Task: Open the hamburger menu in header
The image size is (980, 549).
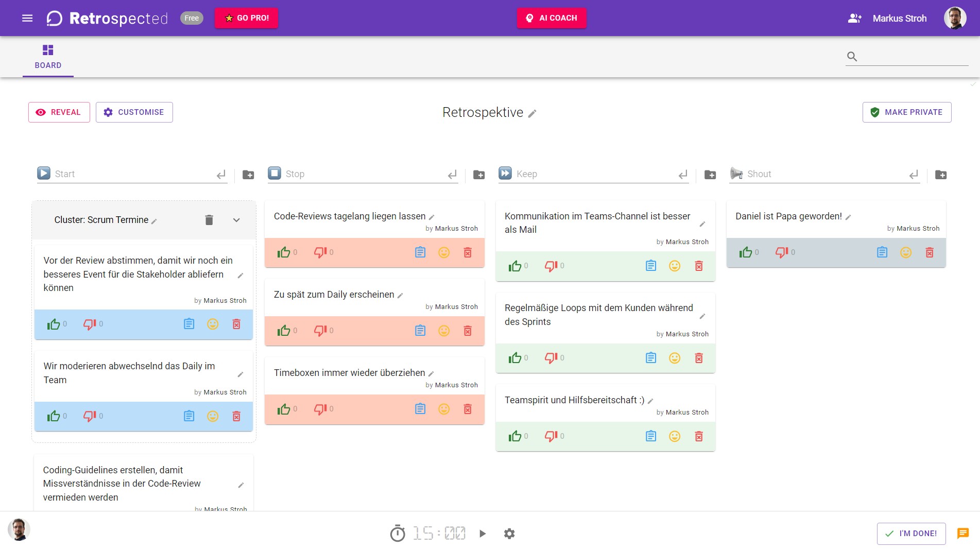Action: [x=27, y=19]
